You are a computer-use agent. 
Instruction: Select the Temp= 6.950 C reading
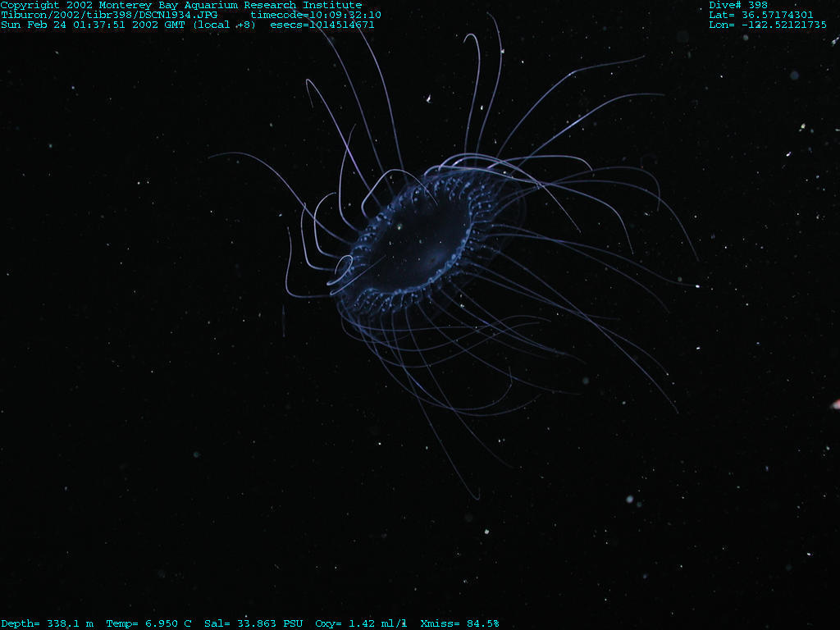148,623
